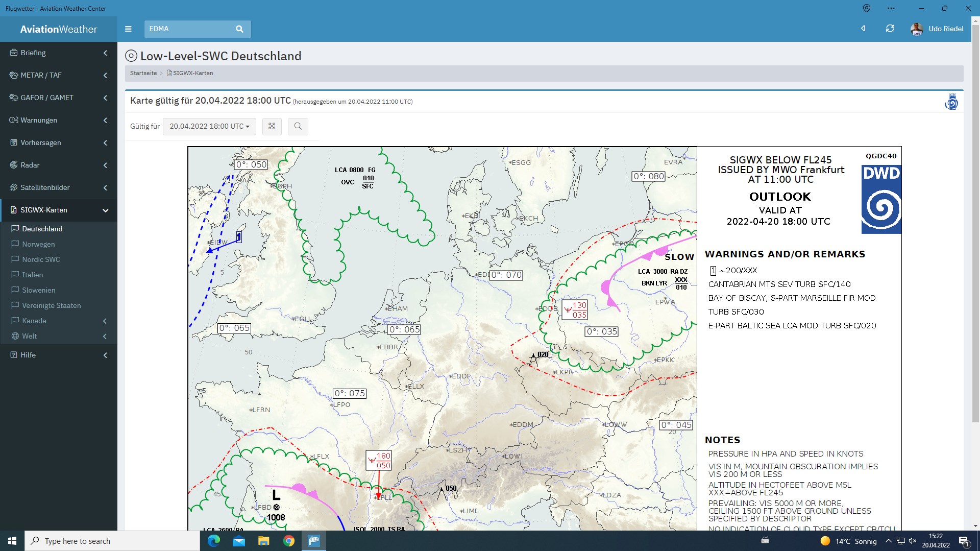Click the fullscreen map toggle button
This screenshot has height=551, width=980.
[272, 126]
